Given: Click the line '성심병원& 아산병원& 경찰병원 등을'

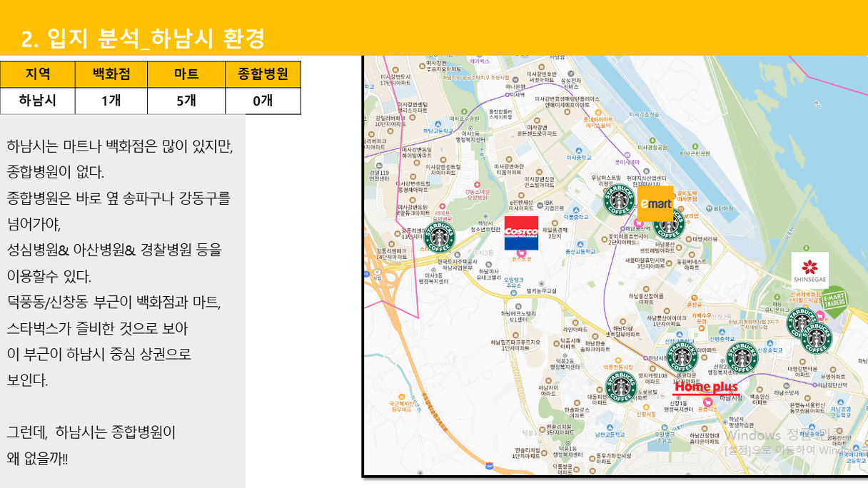Looking at the screenshot, I should 114,250.
